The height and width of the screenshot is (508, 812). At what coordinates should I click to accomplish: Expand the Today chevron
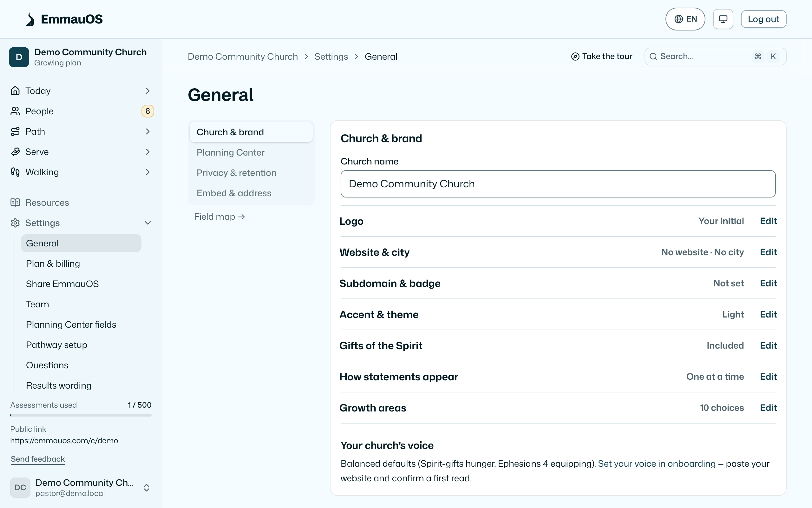point(147,91)
